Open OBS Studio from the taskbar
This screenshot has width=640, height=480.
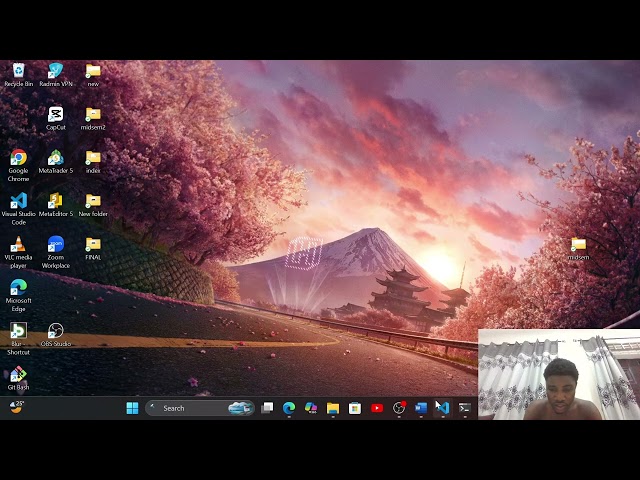[399, 408]
